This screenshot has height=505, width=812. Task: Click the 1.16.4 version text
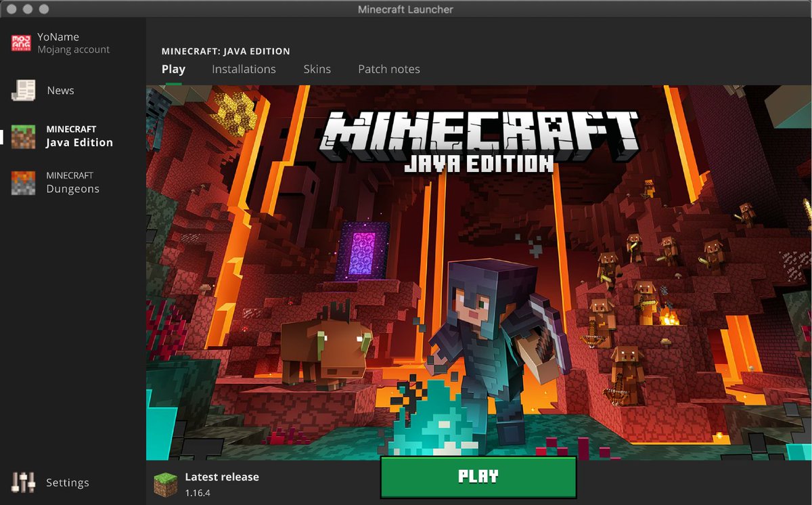(x=198, y=493)
